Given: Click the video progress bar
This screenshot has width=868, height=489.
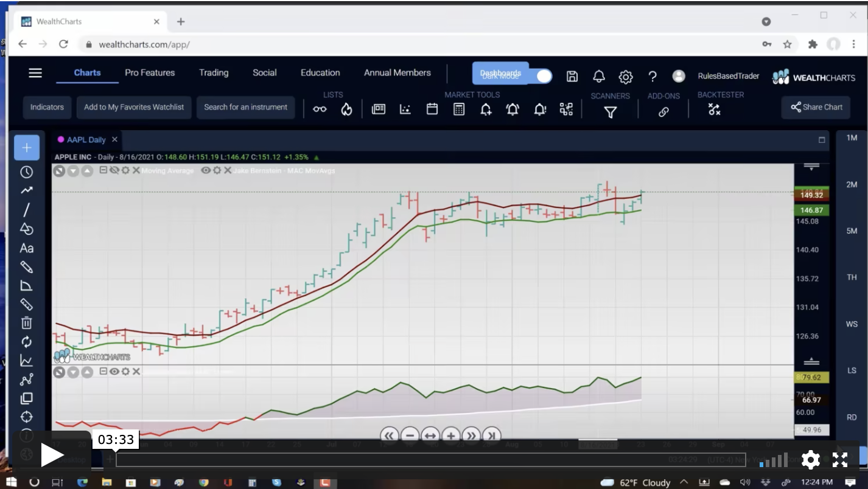Looking at the screenshot, I should (x=430, y=460).
